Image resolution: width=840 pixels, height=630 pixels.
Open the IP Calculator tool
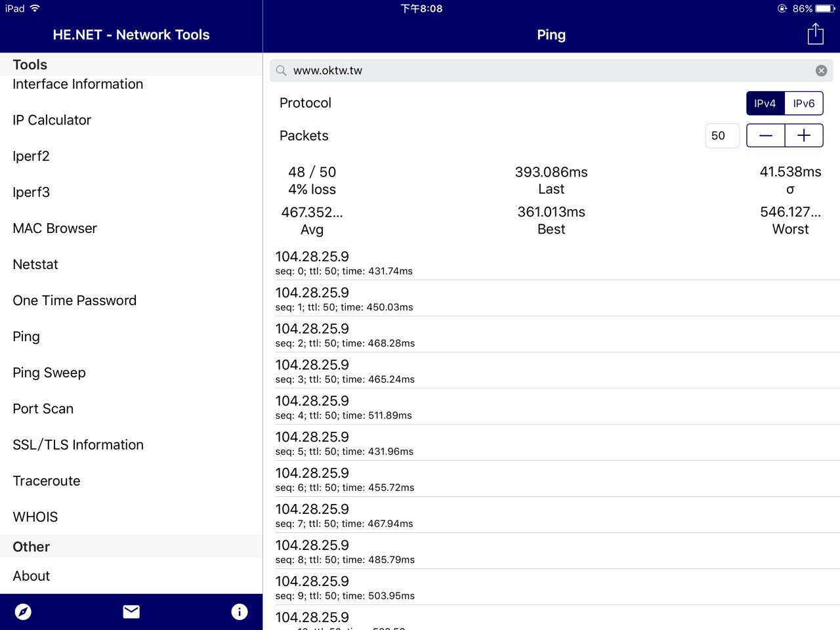tap(131, 120)
